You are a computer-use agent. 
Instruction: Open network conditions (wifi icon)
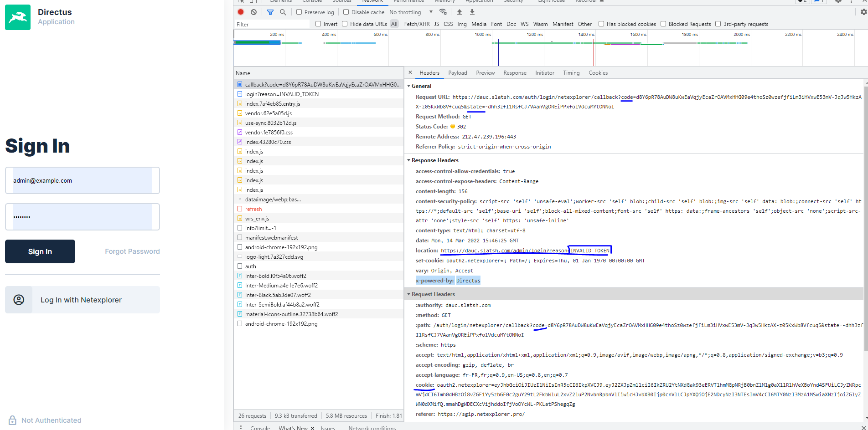[443, 12]
